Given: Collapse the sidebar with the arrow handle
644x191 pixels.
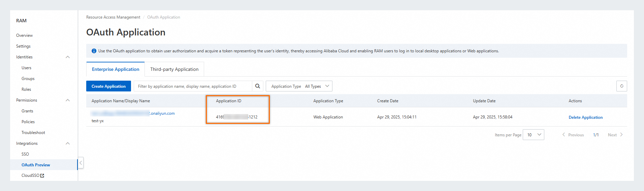Looking at the screenshot, I should pos(81,163).
